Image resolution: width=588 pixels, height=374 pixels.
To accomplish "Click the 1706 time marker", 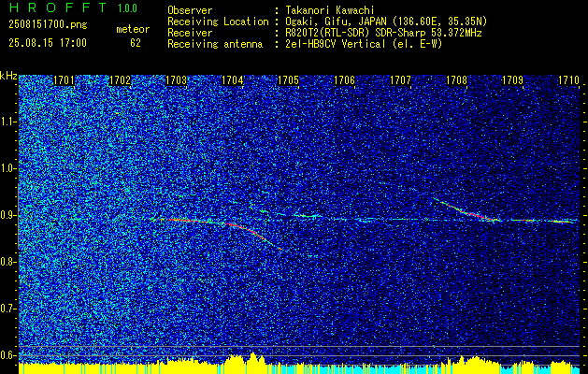I will [x=344, y=80].
